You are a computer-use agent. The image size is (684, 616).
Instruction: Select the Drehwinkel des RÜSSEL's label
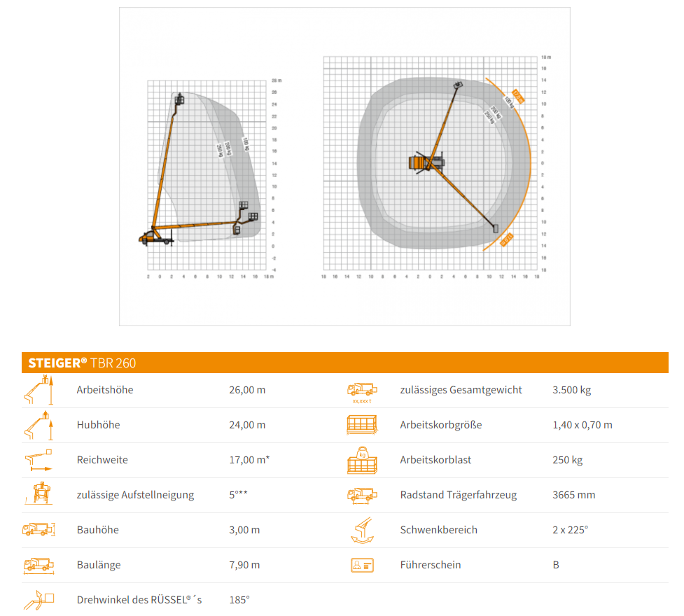coord(139,600)
